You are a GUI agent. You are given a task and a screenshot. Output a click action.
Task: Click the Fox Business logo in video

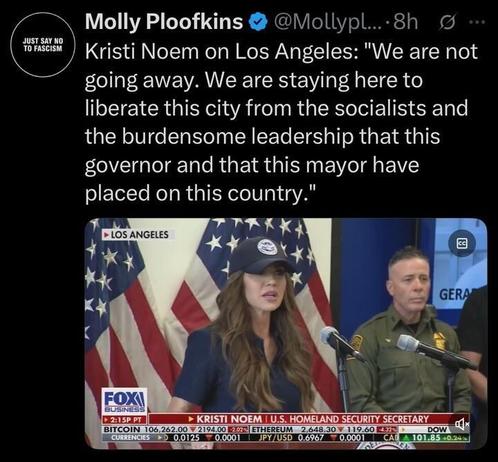pyautogui.click(x=123, y=401)
